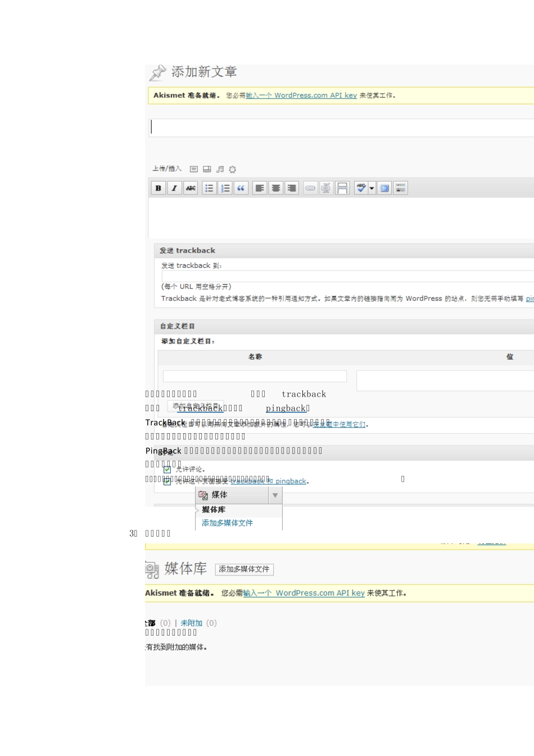Click the 值 column header

[510, 357]
